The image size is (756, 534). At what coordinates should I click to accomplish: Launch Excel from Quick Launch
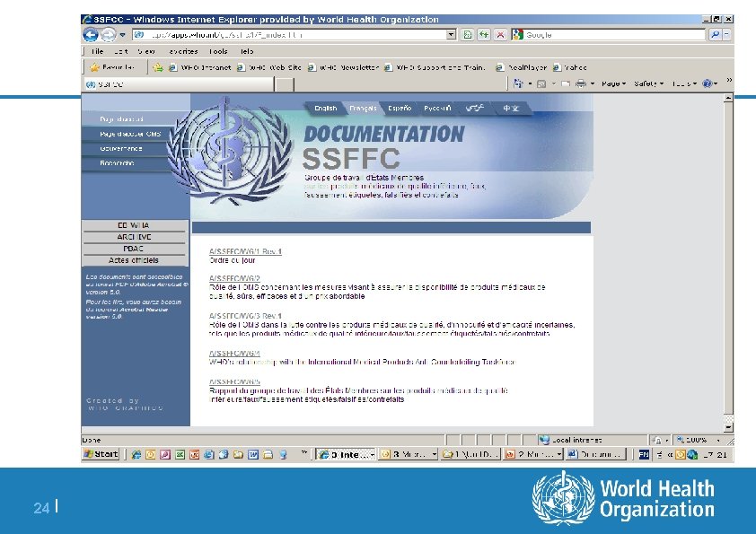pyautogui.click(x=180, y=454)
